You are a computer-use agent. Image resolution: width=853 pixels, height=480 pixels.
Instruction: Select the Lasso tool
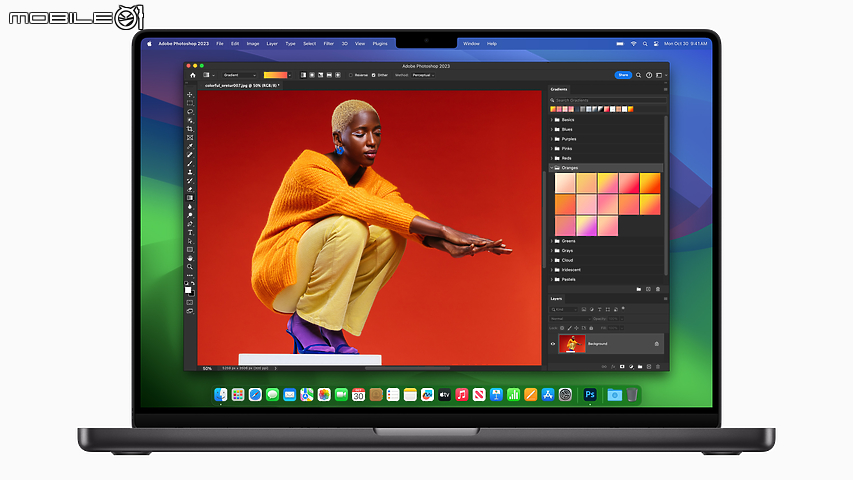click(x=190, y=112)
